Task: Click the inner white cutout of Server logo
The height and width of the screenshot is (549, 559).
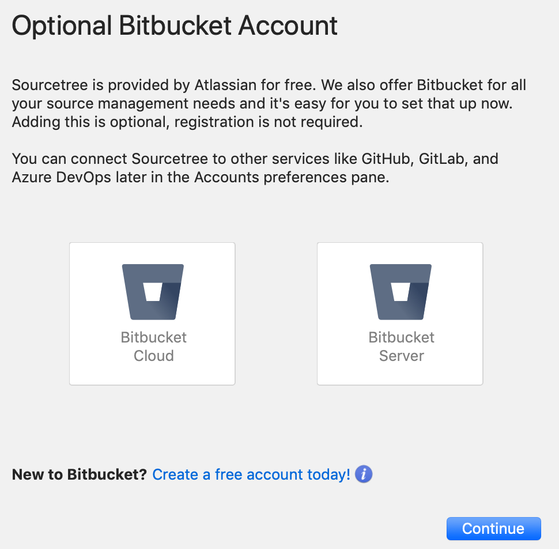Action: click(x=401, y=292)
